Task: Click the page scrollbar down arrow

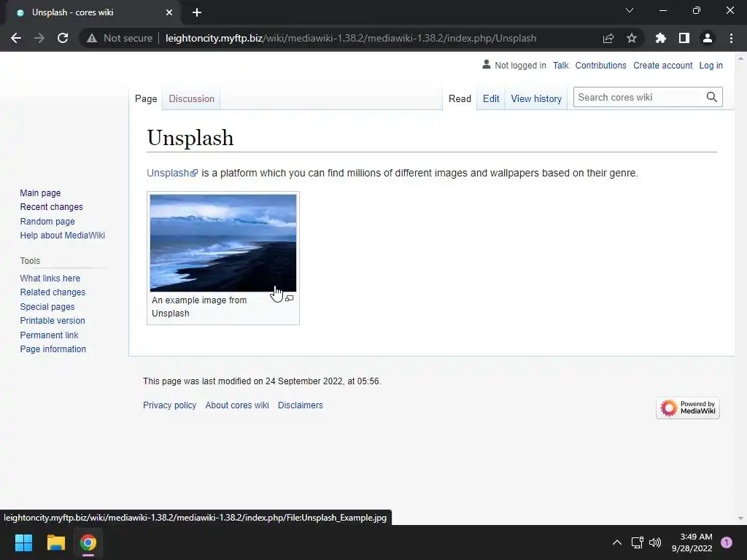Action: [x=740, y=518]
